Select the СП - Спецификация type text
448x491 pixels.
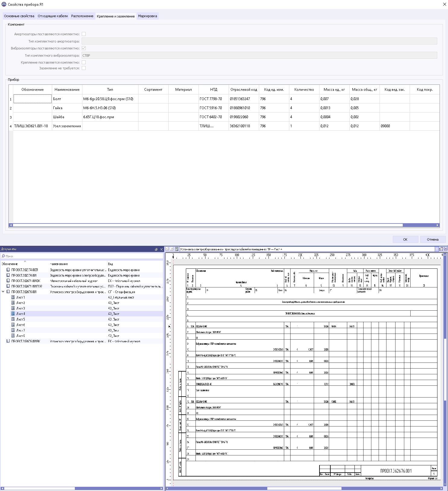[122, 292]
